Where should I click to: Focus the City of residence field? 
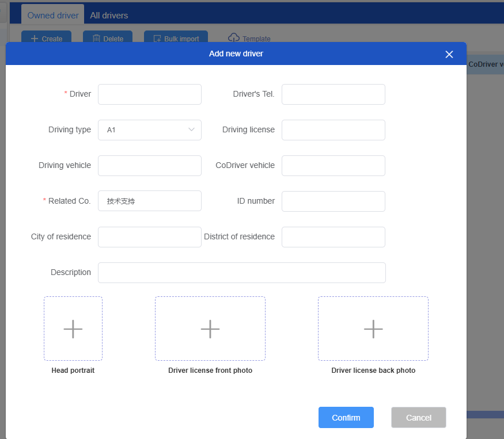[x=150, y=237]
